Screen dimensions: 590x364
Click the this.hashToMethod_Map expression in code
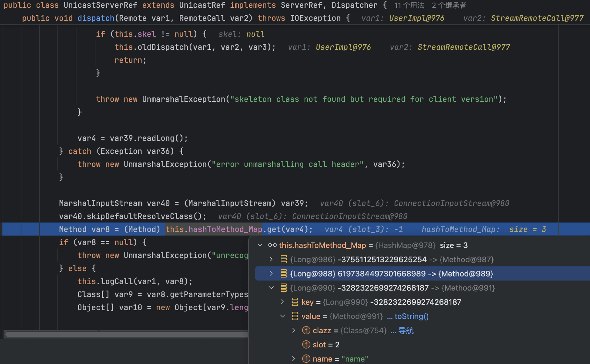click(214, 229)
